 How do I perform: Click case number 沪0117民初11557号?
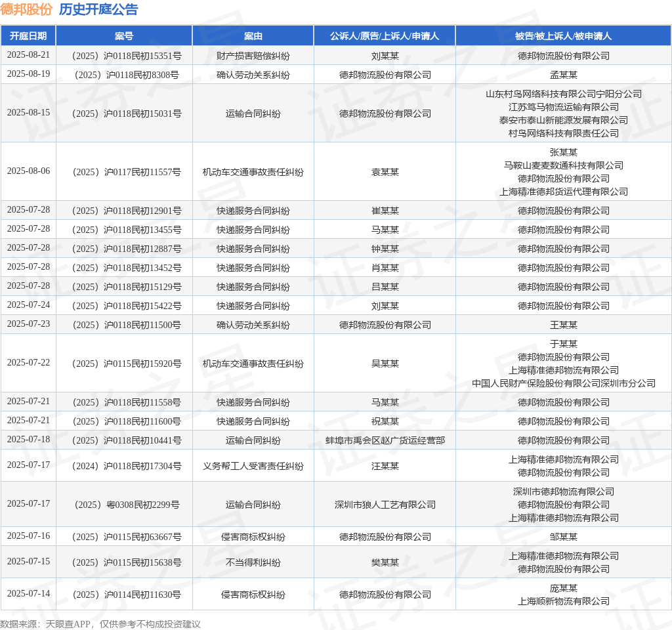[127, 172]
